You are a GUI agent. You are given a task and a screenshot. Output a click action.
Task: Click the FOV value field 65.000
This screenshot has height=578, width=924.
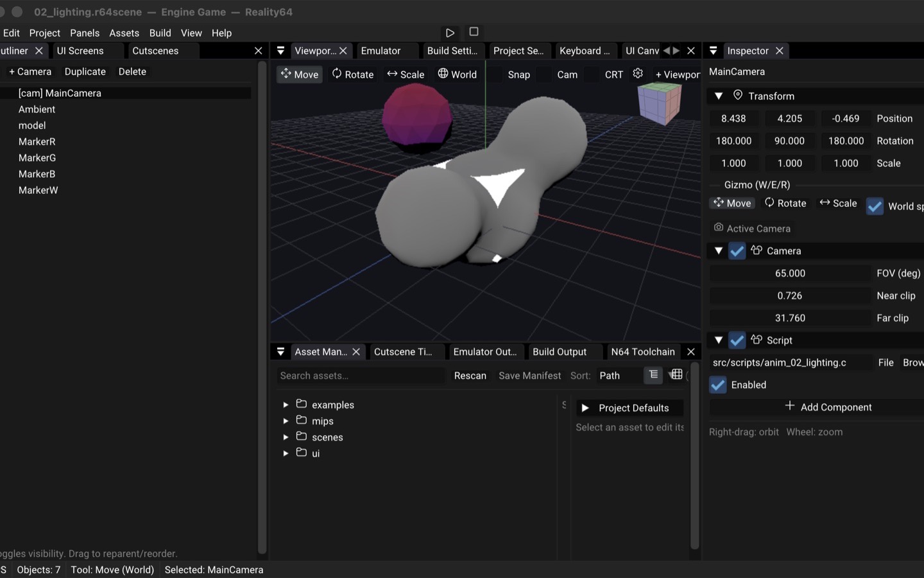790,274
